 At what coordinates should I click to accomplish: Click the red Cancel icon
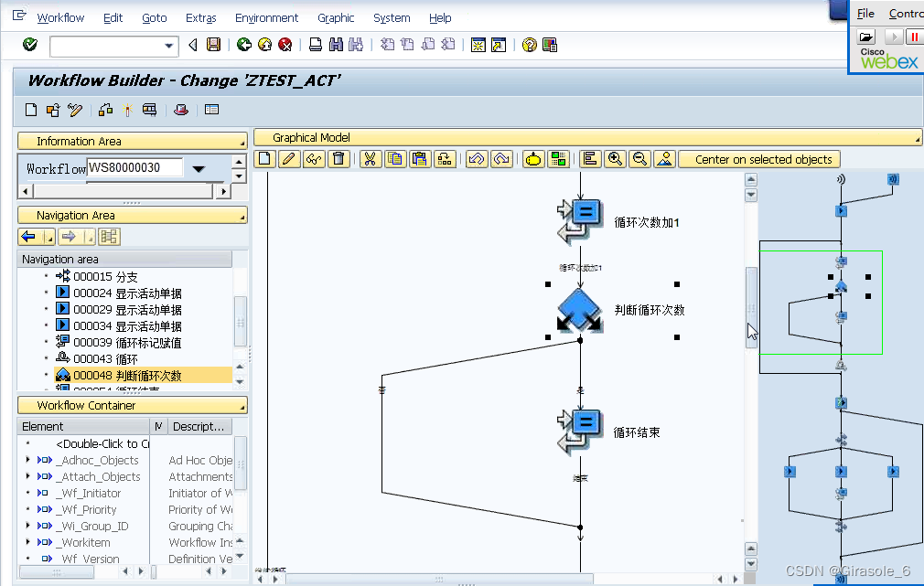click(285, 45)
